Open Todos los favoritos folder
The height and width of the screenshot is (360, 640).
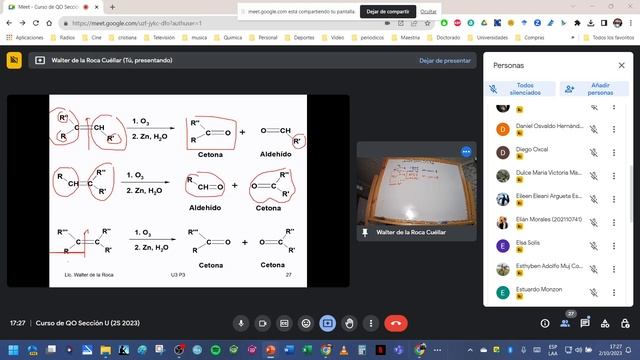(609, 38)
